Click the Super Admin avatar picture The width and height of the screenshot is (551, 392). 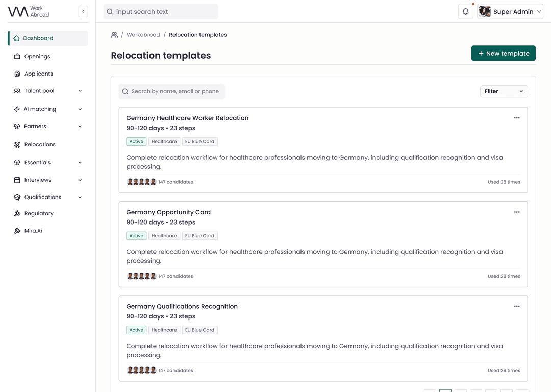pos(485,12)
